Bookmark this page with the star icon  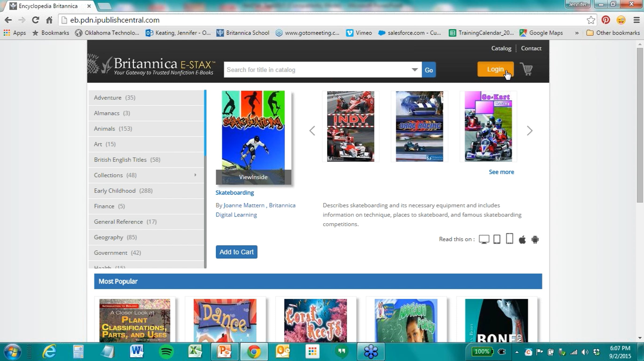(591, 20)
